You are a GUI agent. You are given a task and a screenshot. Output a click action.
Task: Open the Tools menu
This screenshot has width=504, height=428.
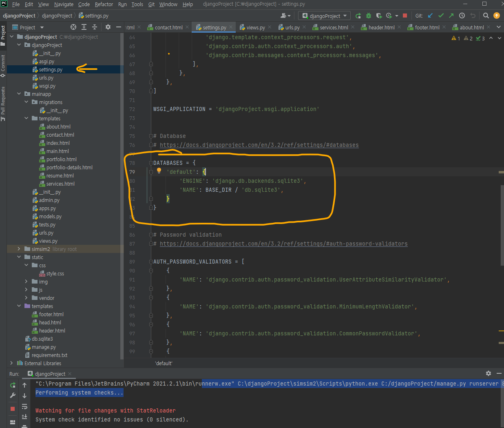click(137, 4)
